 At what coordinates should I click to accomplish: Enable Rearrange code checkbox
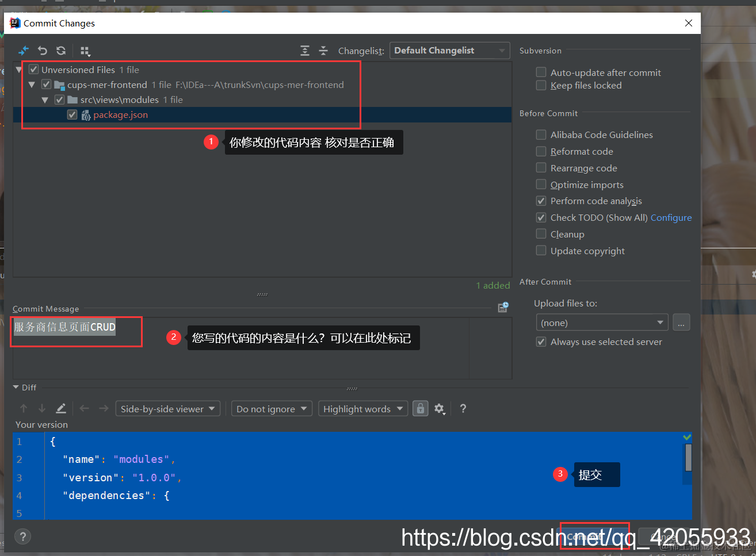point(541,167)
